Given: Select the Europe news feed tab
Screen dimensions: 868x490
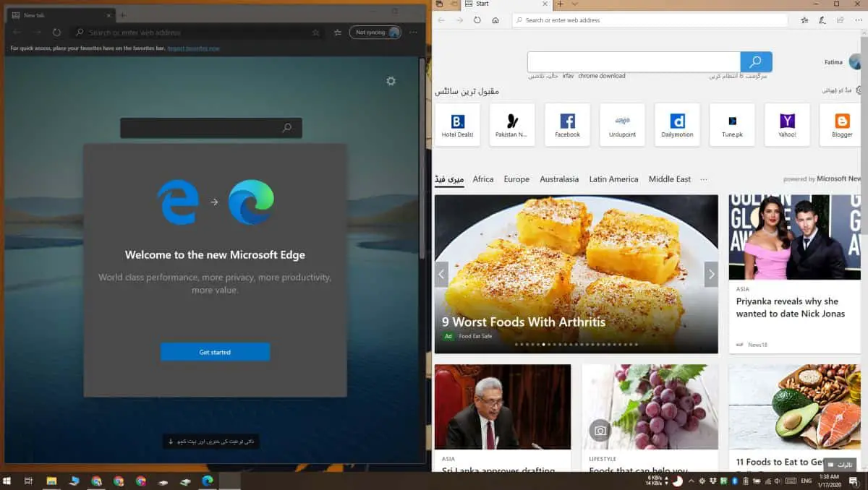Looking at the screenshot, I should point(516,179).
